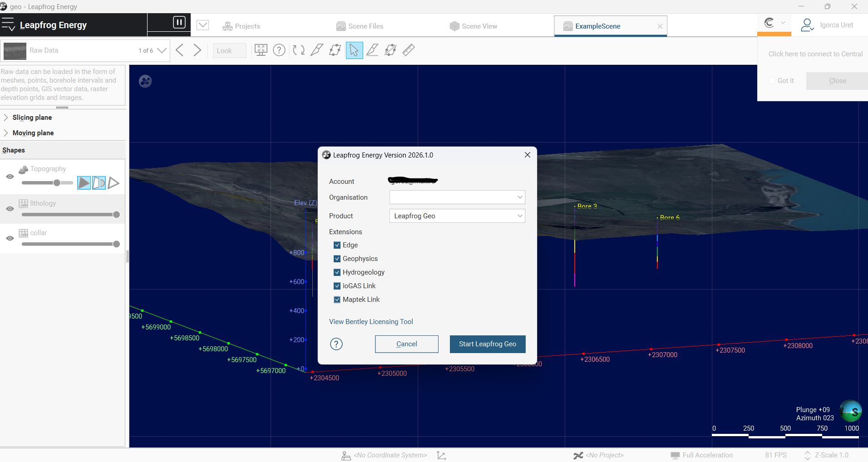868x462 pixels.
Task: Click the Leapfrog logo in the scene corner
Action: [x=145, y=81]
